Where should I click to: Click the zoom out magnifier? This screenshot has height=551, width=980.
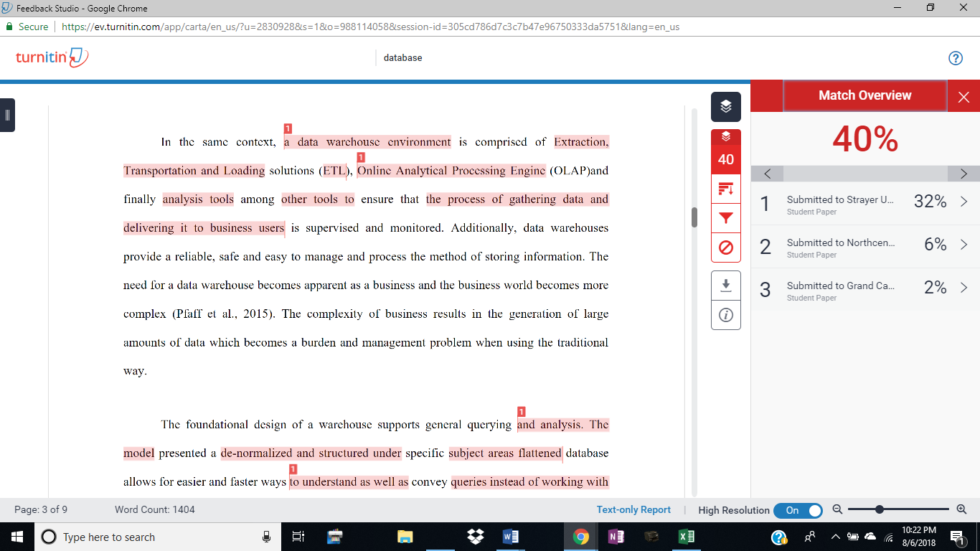coord(837,509)
